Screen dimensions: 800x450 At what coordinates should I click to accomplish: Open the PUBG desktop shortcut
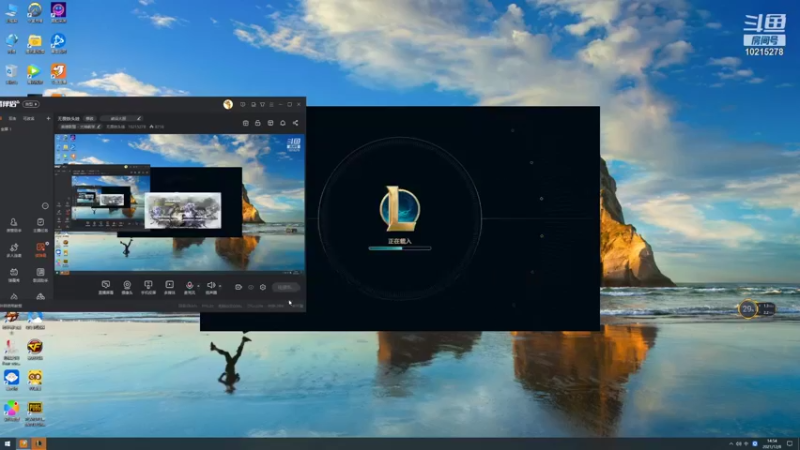35,412
